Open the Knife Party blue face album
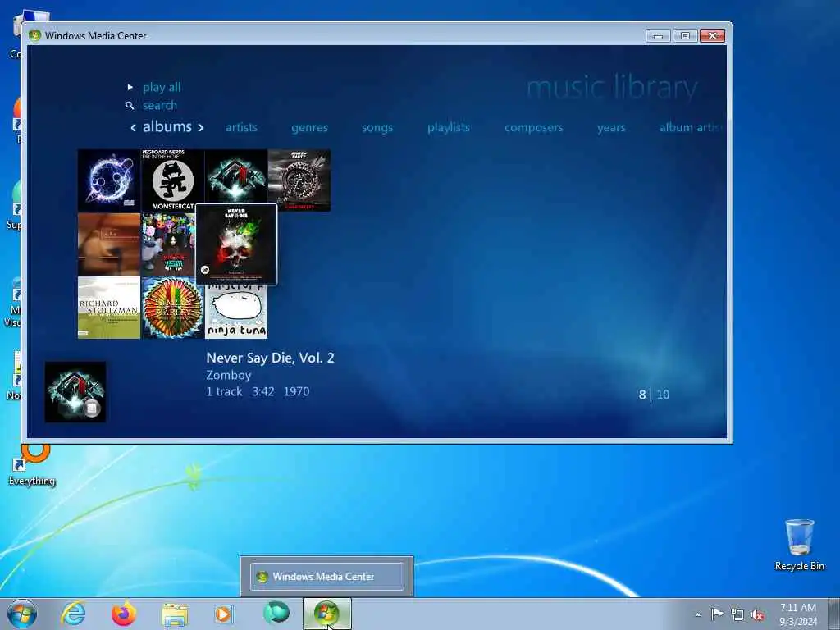 coord(109,180)
